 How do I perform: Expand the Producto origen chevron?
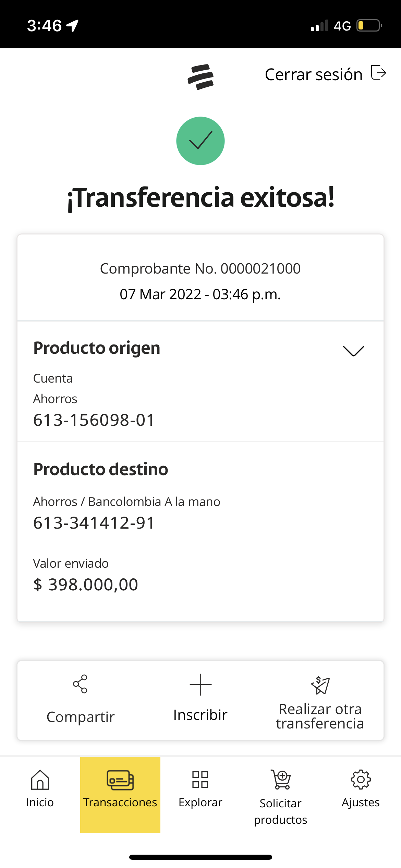[x=353, y=351]
